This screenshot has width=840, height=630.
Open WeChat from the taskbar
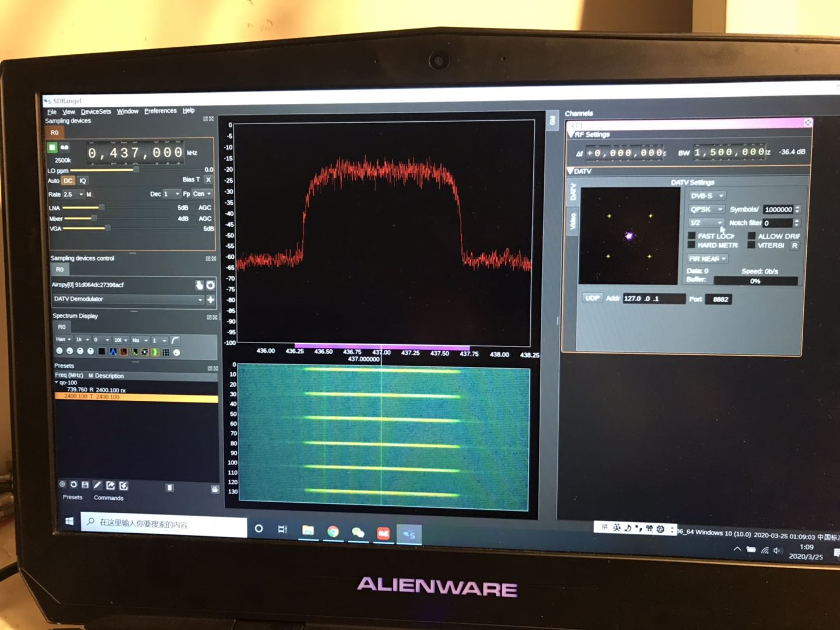[358, 532]
